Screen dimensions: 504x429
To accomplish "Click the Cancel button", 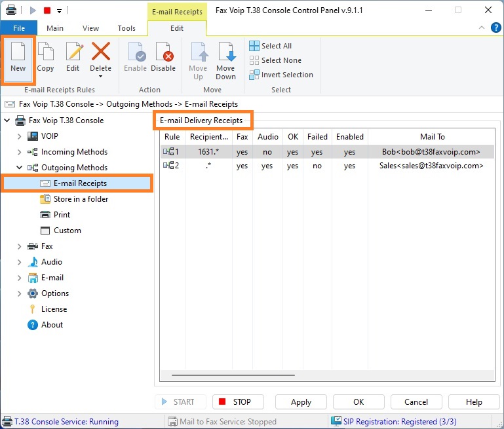I will pyautogui.click(x=416, y=402).
